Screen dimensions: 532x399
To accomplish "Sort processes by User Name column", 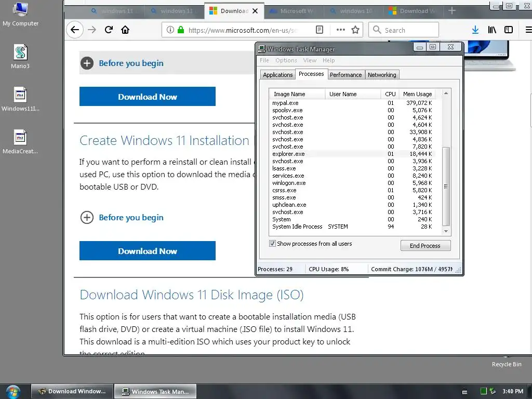I will tap(353, 94).
